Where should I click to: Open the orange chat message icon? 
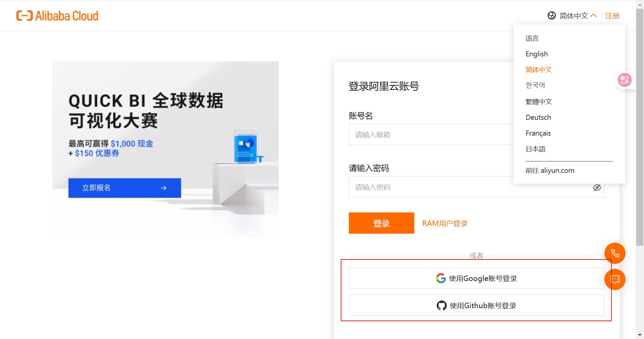[x=614, y=279]
